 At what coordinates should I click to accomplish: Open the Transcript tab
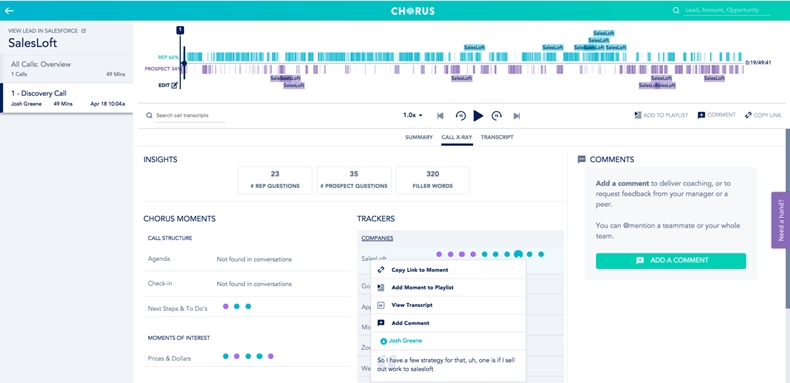497,137
